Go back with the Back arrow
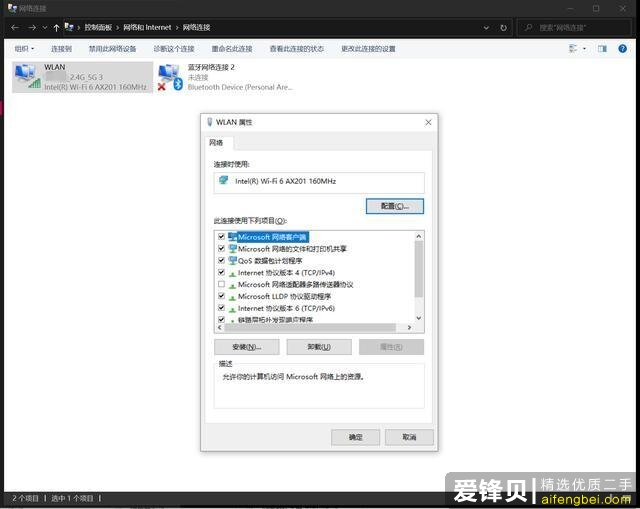This screenshot has width=640, height=509. 15,27
